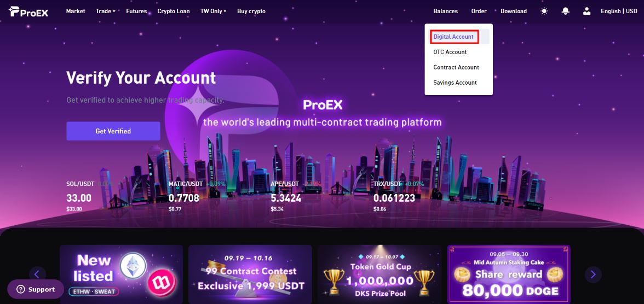Click the ProEX logo
Image resolution: width=644 pixels, height=304 pixels.
(28, 11)
